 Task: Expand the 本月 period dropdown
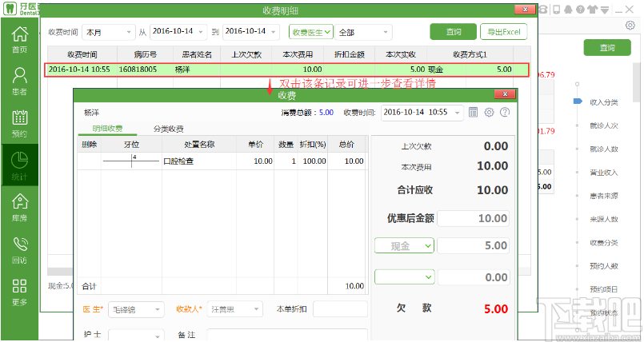(129, 32)
